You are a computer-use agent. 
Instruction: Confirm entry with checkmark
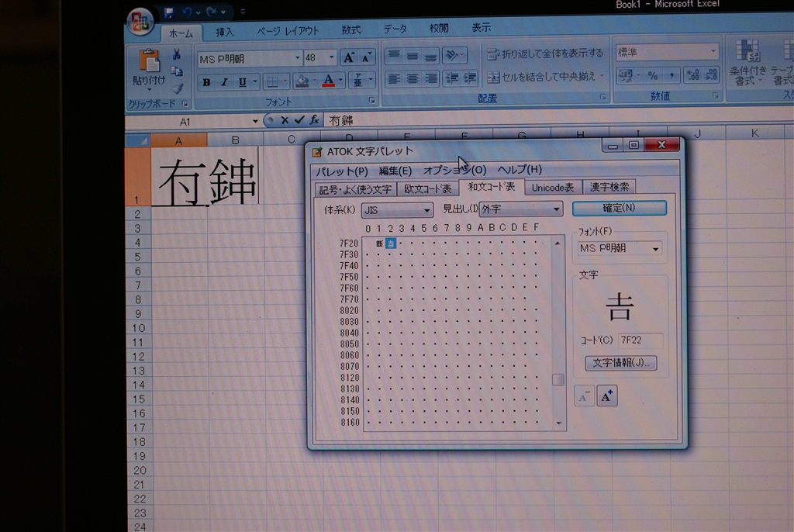(x=299, y=119)
